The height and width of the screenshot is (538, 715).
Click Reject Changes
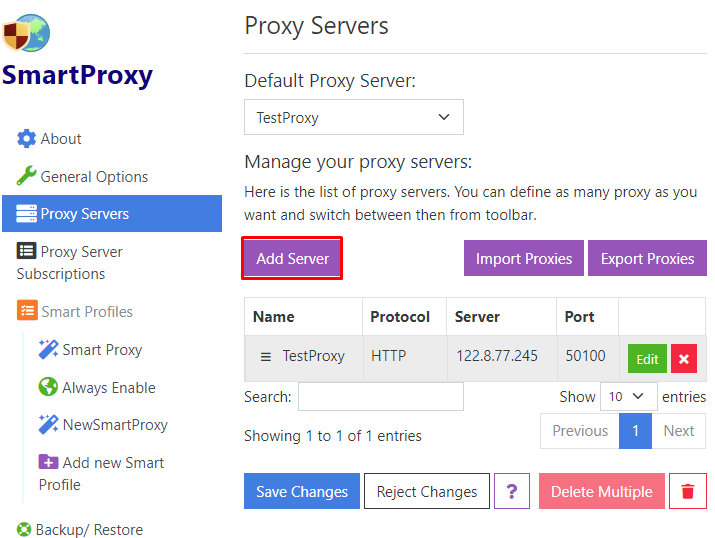427,491
